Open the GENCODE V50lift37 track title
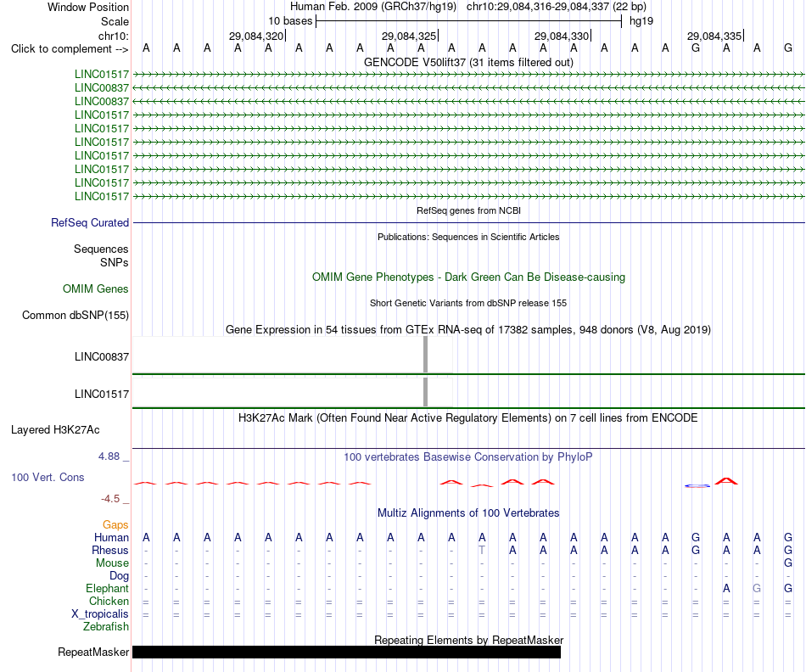806x672 pixels. click(468, 62)
